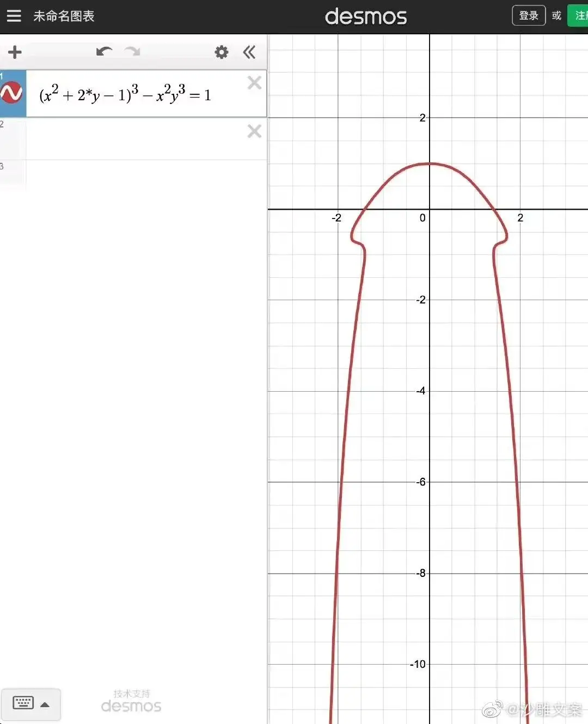Open the 未命名图表 graph title
The width and height of the screenshot is (588, 724).
(x=64, y=16)
